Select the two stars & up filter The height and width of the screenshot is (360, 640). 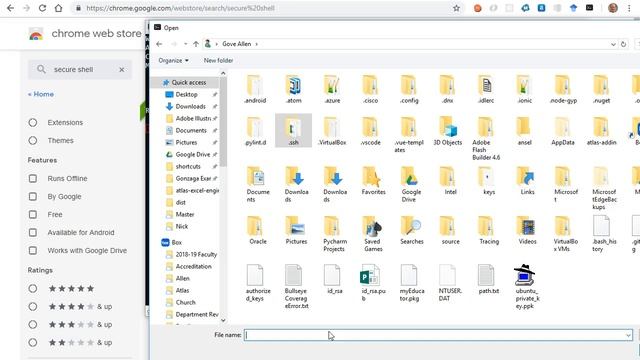click(x=33, y=342)
